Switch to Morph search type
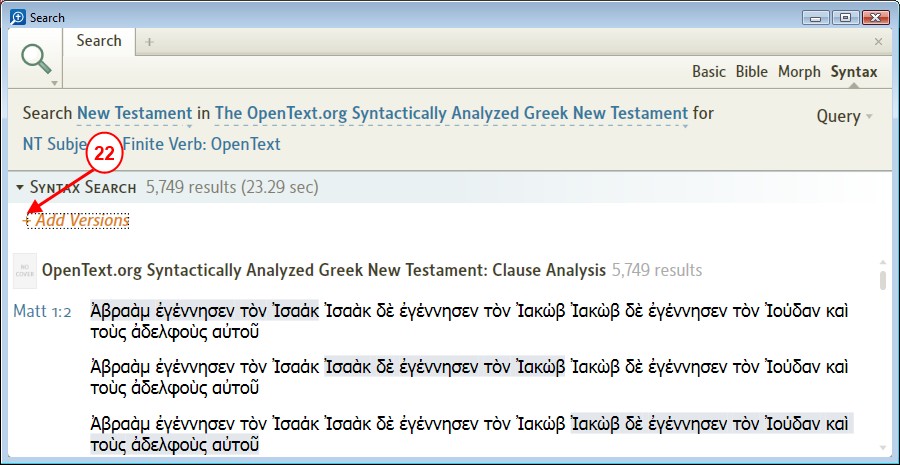The width and height of the screenshot is (900, 465). (x=799, y=72)
